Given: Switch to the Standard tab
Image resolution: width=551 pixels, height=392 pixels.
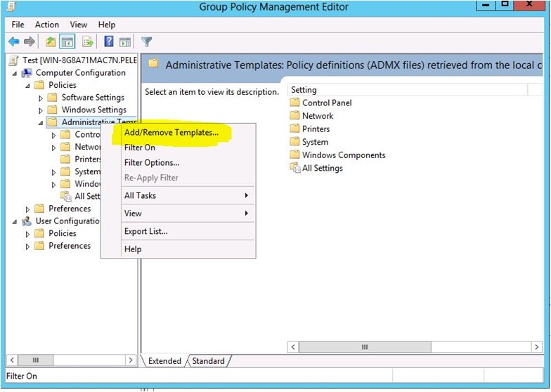Looking at the screenshot, I should 209,361.
